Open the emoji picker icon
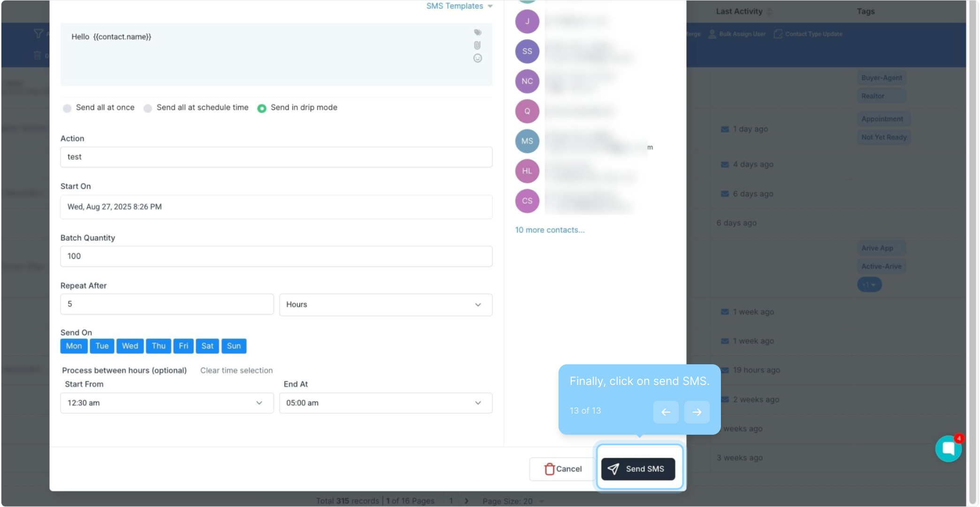The width and height of the screenshot is (980, 507). tap(477, 58)
